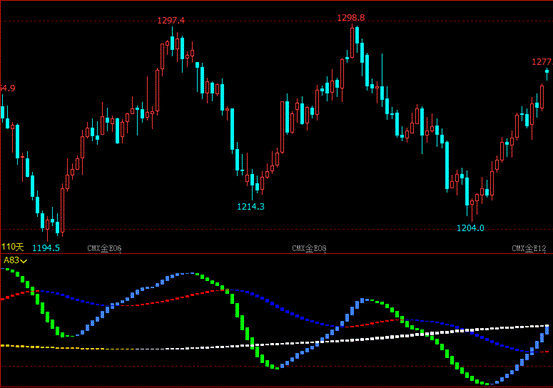553x388 pixels.
Task: Click the candlestick beneath the 1298.8 peak
Action: [x=352, y=42]
